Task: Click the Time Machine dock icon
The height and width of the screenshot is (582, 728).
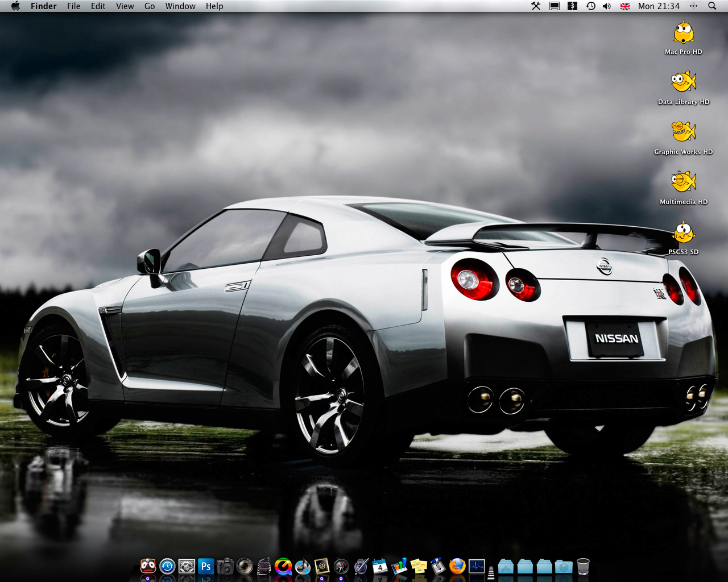Action: click(167, 566)
